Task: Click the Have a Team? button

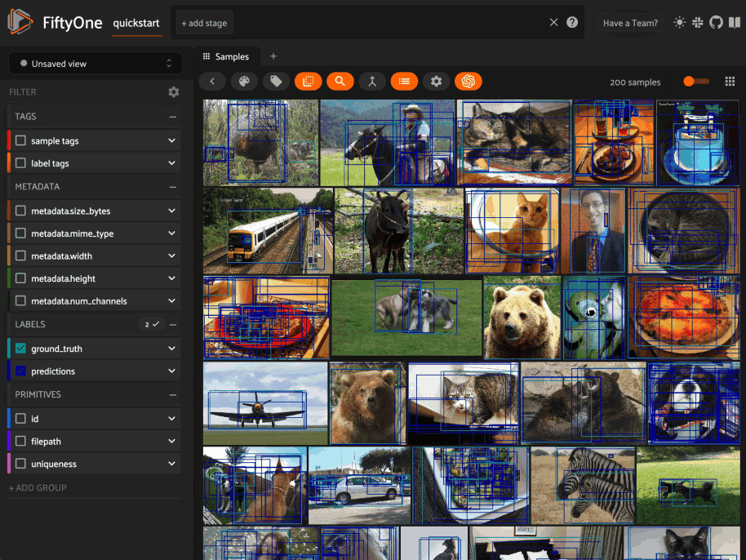Action: coord(630,23)
